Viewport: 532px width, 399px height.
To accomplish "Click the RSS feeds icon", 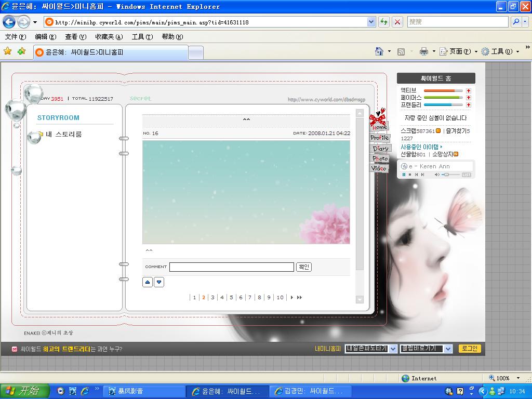I will (x=401, y=51).
